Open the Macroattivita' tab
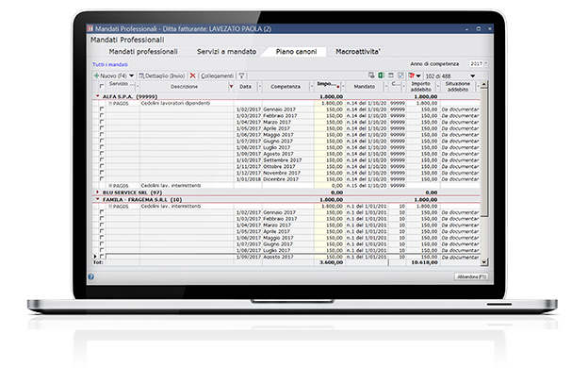This screenshot has width=588, height=368. pyautogui.click(x=358, y=52)
